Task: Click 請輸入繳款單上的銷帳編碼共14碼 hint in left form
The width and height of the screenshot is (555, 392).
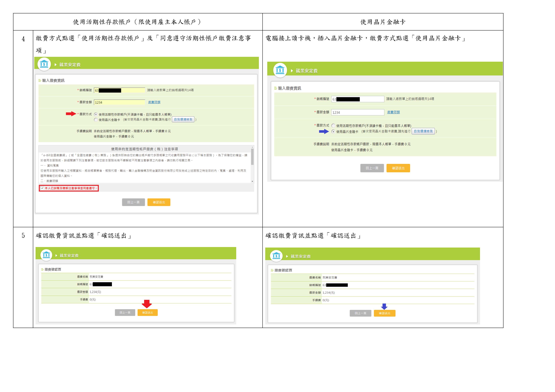Action: (x=170, y=90)
